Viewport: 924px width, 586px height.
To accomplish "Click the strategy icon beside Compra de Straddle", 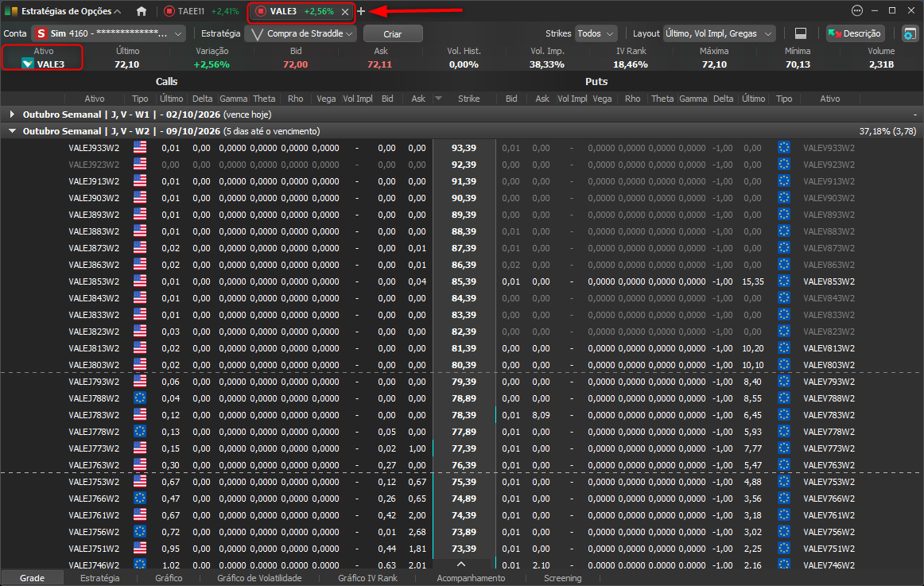I will click(257, 34).
